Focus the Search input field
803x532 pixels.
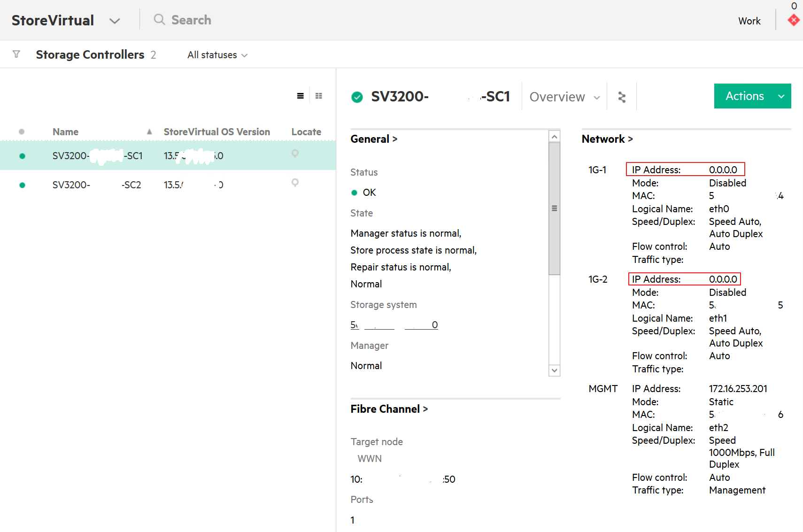[191, 20]
